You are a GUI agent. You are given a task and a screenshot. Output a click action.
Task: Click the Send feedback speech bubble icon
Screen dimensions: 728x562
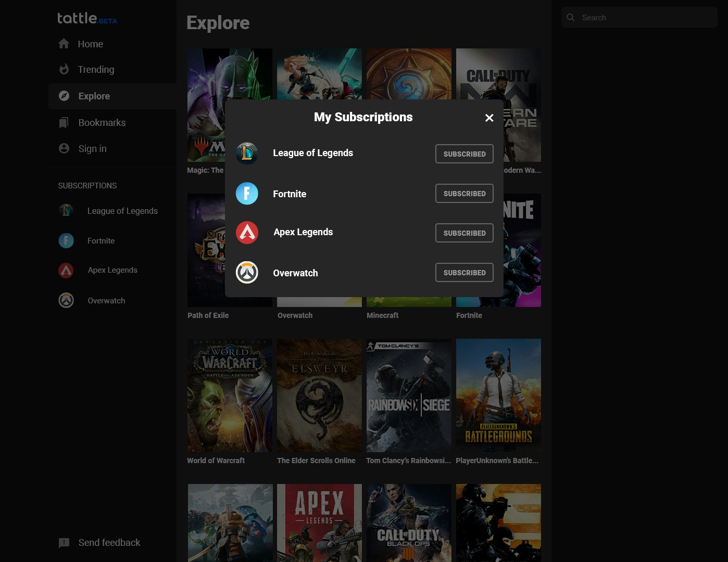(64, 543)
